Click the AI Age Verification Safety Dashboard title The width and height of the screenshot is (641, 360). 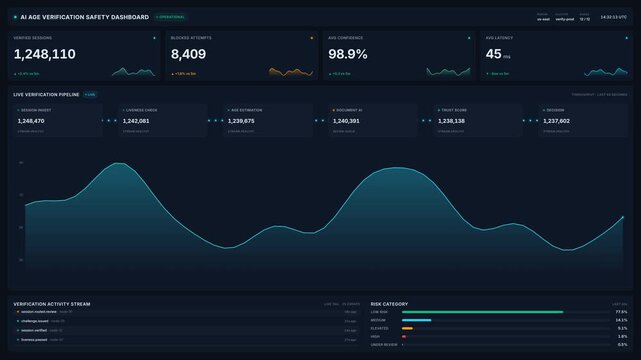pyautogui.click(x=85, y=17)
